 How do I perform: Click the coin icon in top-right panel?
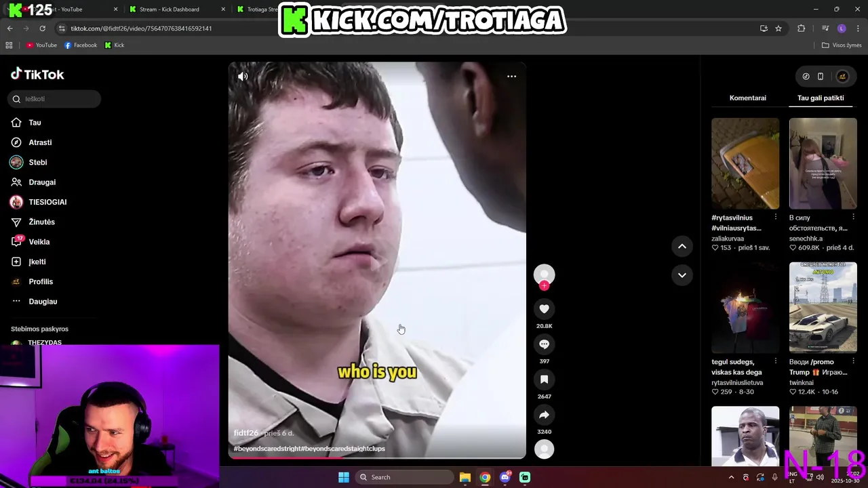(806, 77)
